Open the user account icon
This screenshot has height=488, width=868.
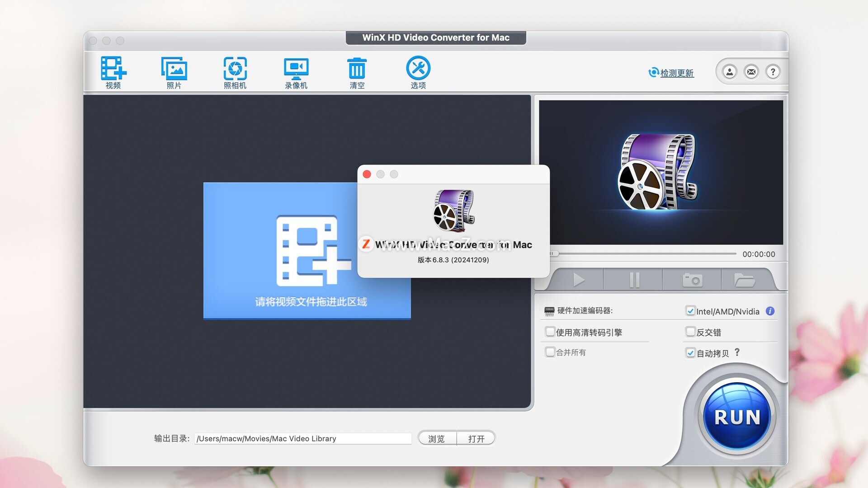[x=730, y=71]
